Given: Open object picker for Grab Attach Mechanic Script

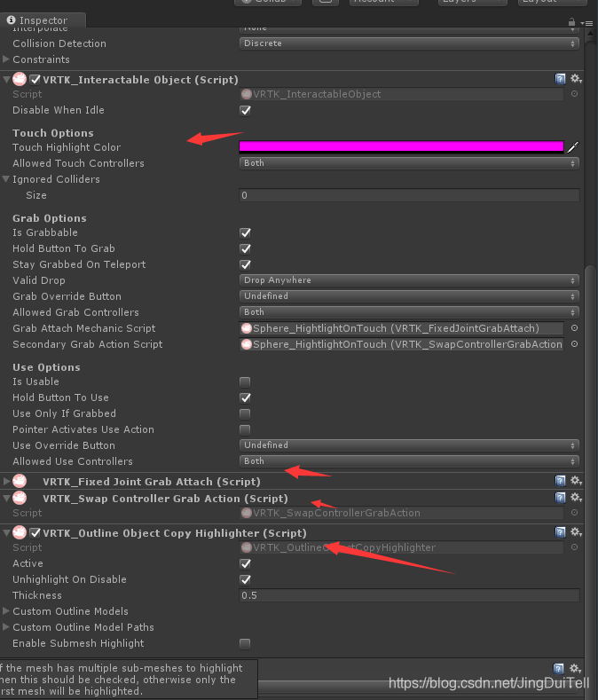Looking at the screenshot, I should point(574,328).
